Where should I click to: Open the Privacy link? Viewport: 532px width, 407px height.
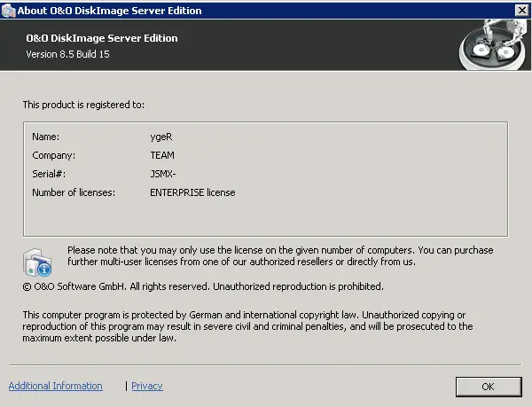147,386
